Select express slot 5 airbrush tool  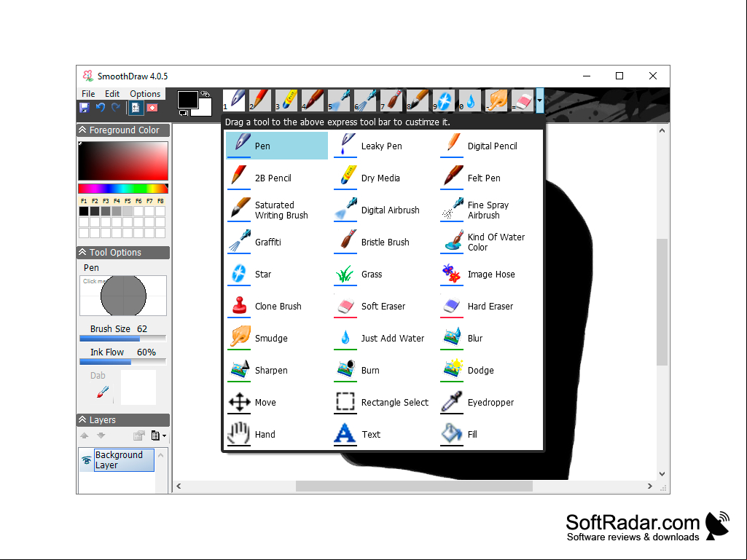339,100
